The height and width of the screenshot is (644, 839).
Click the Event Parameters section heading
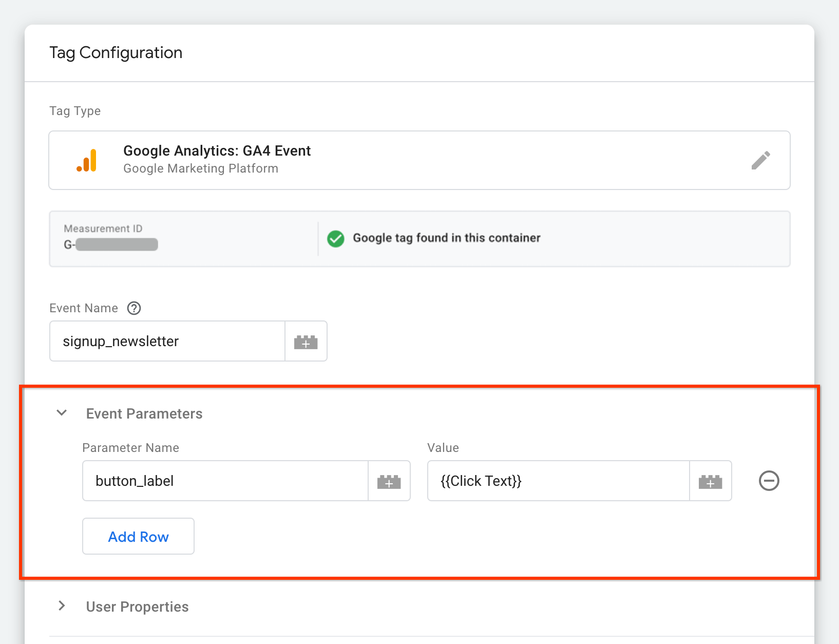coord(144,413)
